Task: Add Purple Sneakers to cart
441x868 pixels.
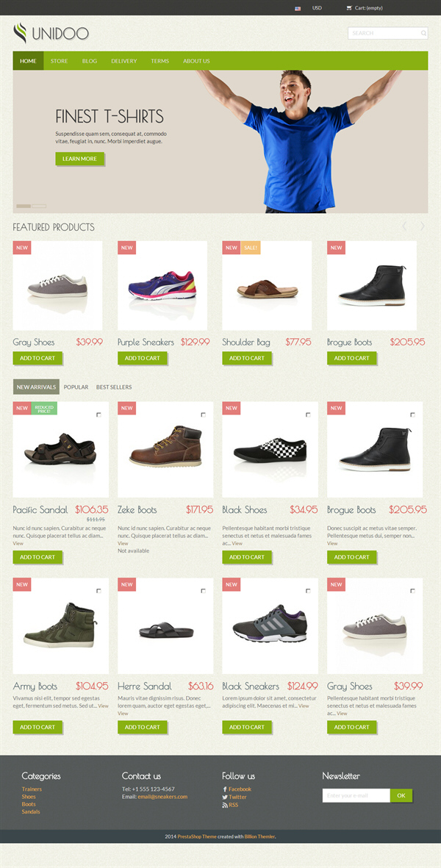Action: pyautogui.click(x=142, y=358)
